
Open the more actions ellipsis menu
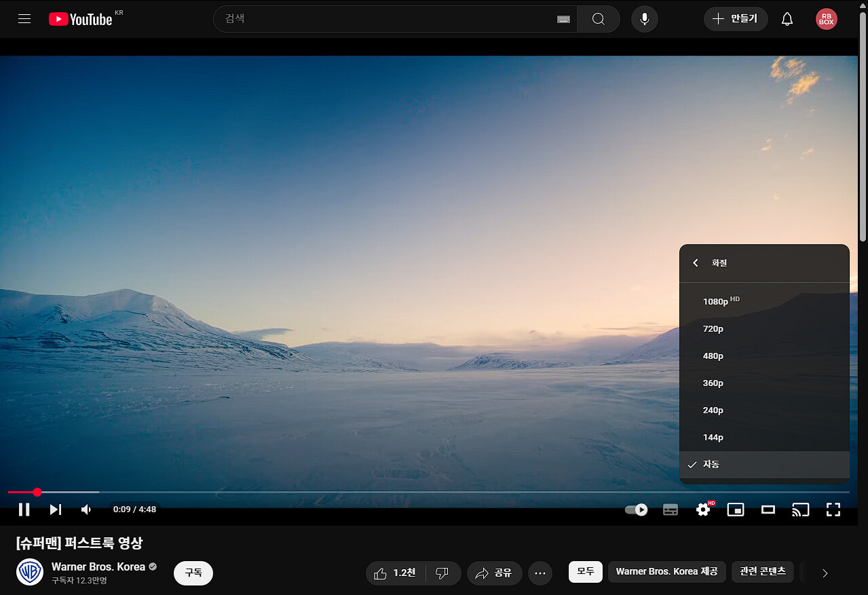tap(540, 573)
